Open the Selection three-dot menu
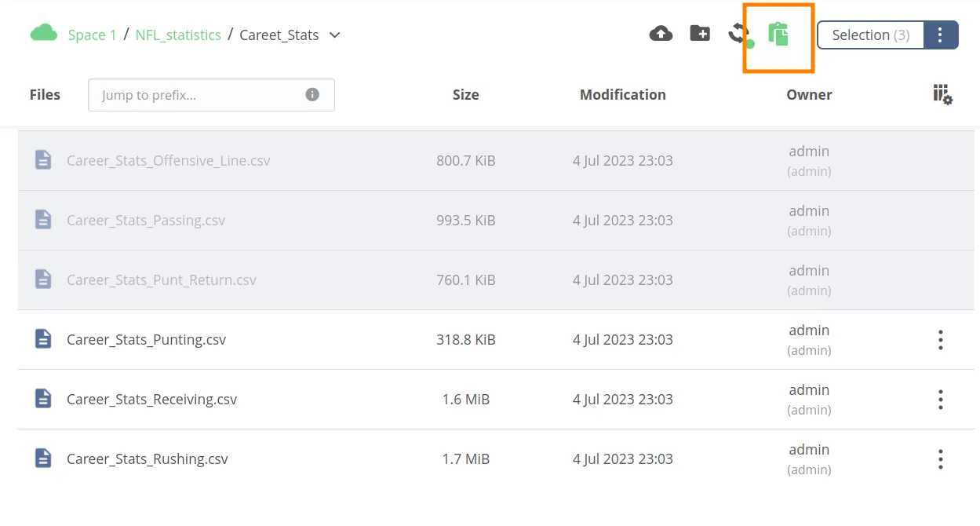The height and width of the screenshot is (526, 980). pyautogui.click(x=940, y=35)
